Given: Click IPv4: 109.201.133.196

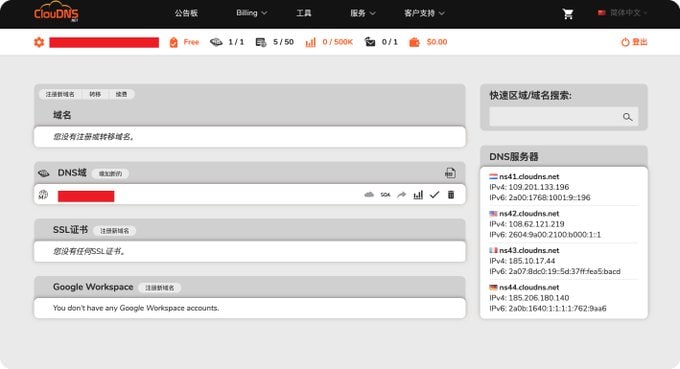Looking at the screenshot, I should (x=529, y=187).
